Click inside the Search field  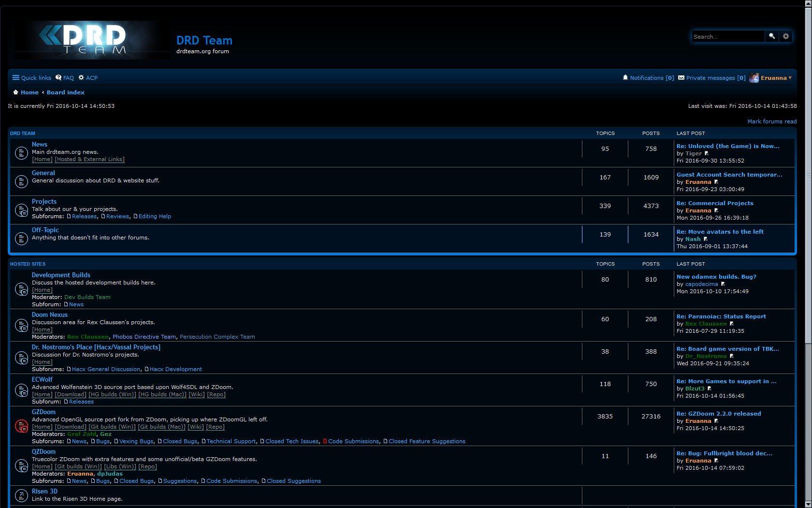click(x=728, y=36)
